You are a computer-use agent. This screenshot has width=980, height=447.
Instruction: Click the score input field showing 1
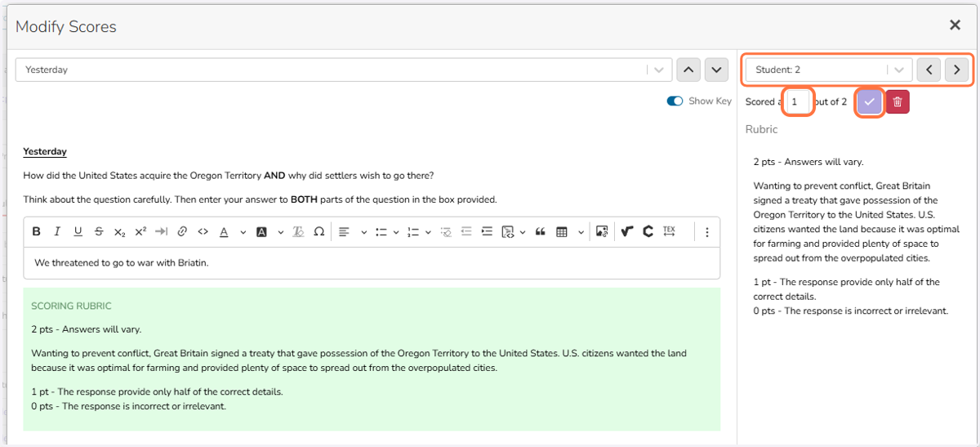click(797, 102)
